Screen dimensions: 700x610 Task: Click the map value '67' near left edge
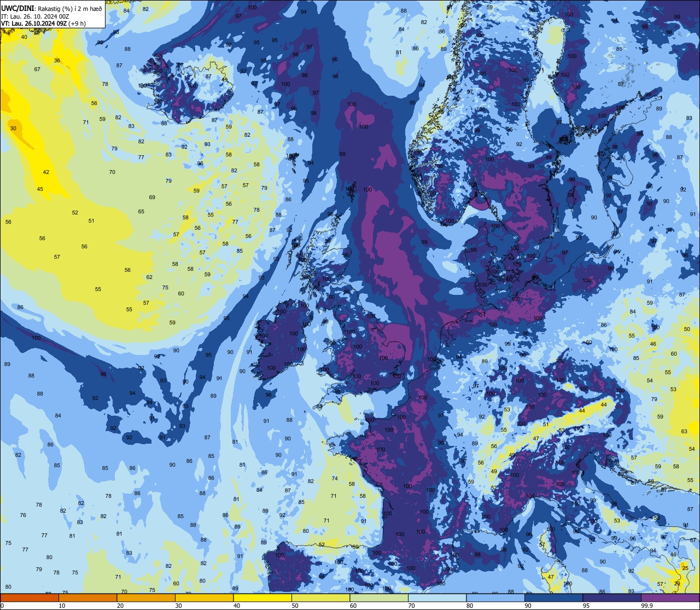click(37, 69)
